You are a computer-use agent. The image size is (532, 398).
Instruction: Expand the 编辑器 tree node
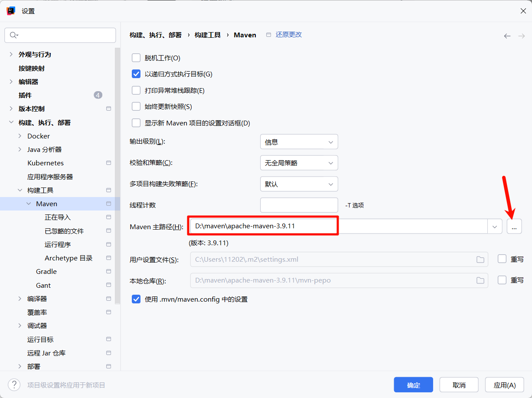(x=11, y=82)
